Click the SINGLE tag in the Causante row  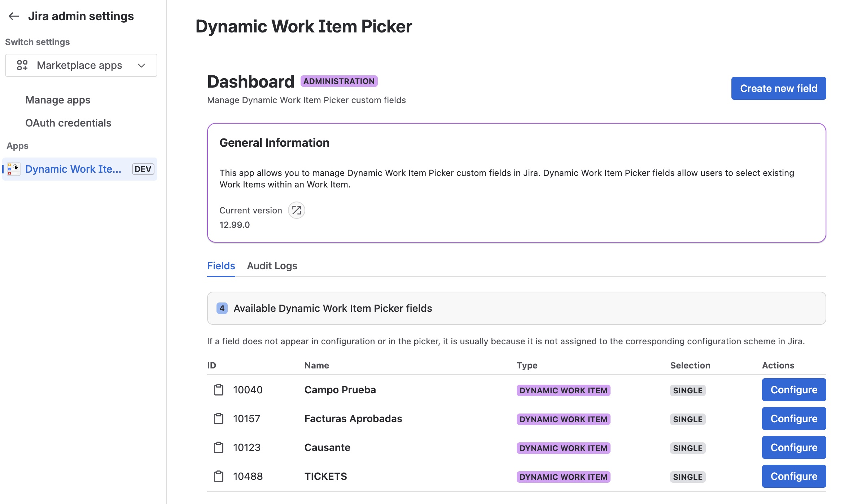pos(688,448)
